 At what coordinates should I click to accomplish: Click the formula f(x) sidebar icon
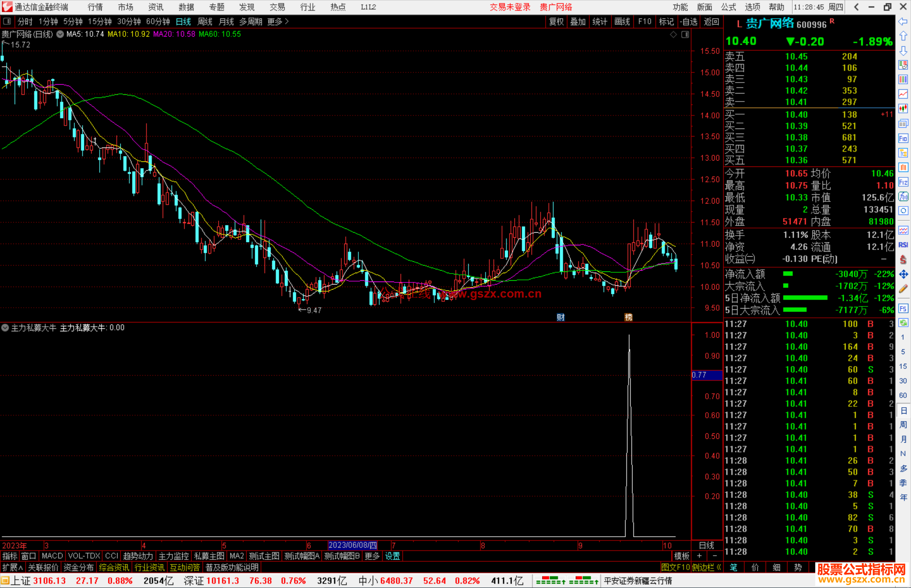[903, 196]
